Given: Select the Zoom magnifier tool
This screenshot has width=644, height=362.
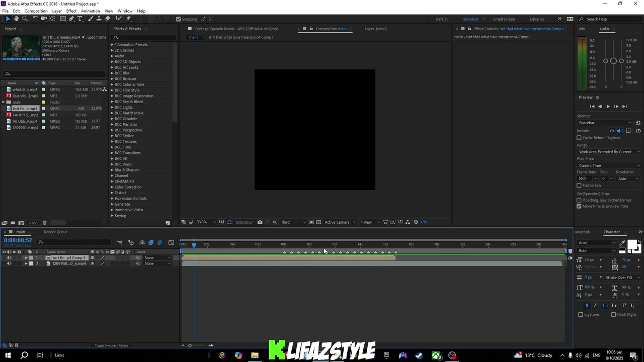Looking at the screenshot, I should pos(25,19).
